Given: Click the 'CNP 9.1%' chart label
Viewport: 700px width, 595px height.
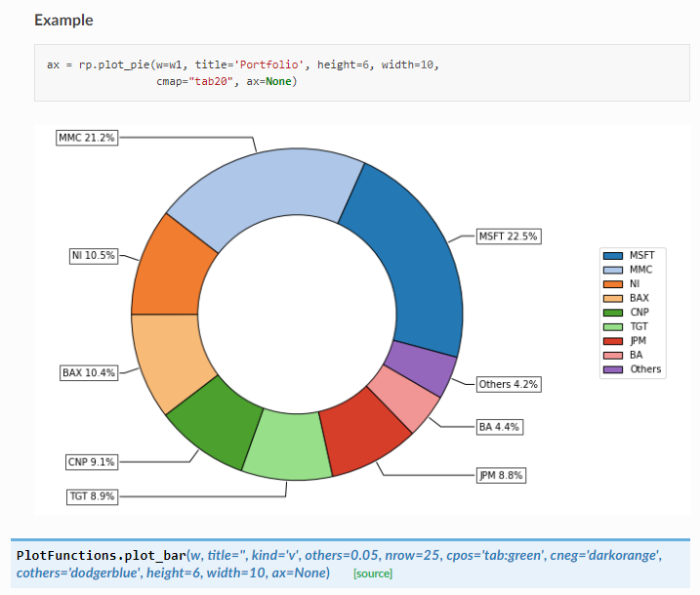Looking at the screenshot, I should [x=92, y=462].
